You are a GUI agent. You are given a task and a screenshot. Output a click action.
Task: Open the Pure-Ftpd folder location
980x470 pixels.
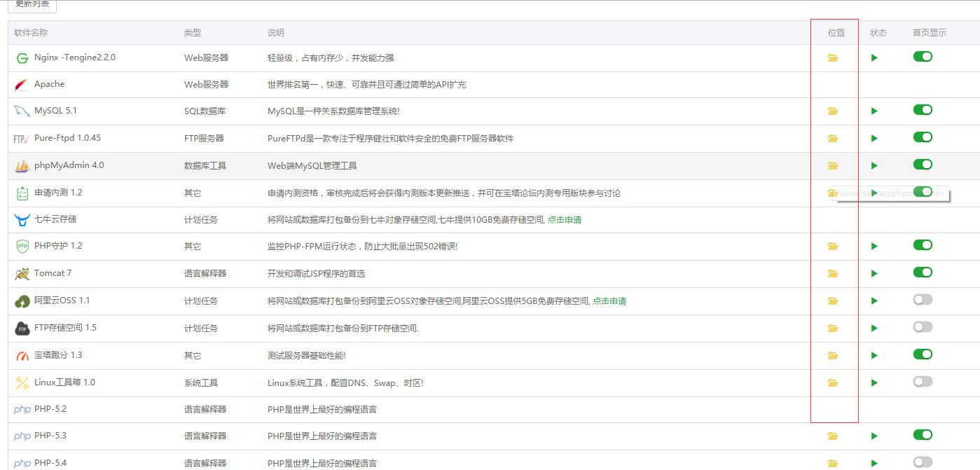(833, 138)
